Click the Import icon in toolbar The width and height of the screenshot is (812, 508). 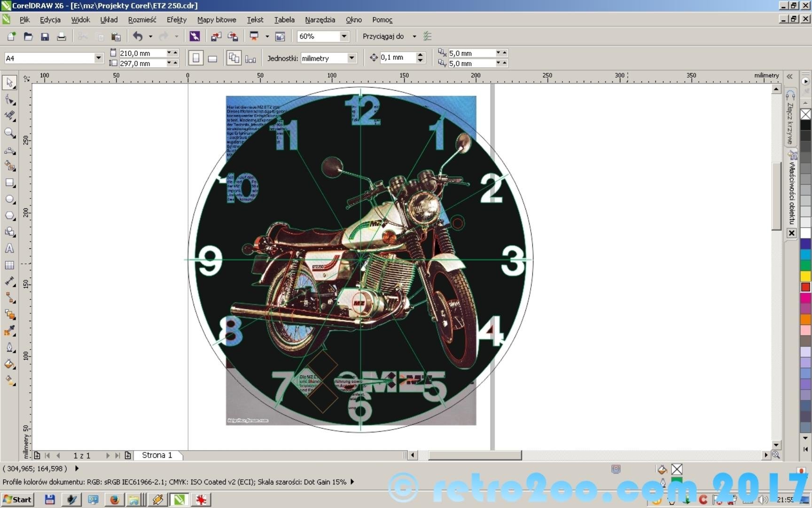pos(216,36)
